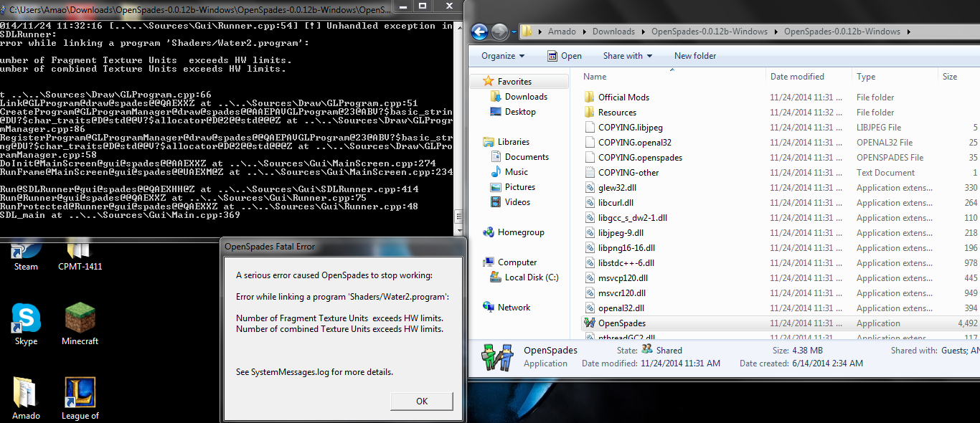The height and width of the screenshot is (423, 980).
Task: Select Homegroup in navigation pane
Action: (x=521, y=232)
